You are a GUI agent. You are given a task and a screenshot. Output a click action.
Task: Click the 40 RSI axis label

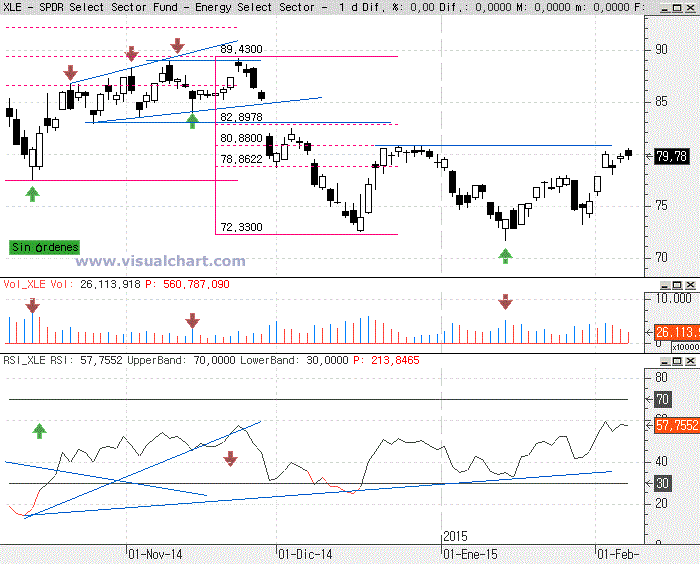coord(661,461)
